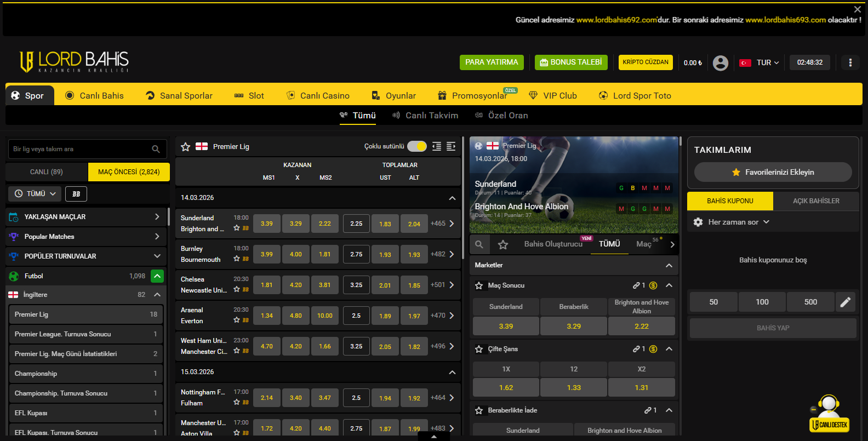Switch to expanded list view icon
This screenshot has height=441, width=868.
pos(451,146)
